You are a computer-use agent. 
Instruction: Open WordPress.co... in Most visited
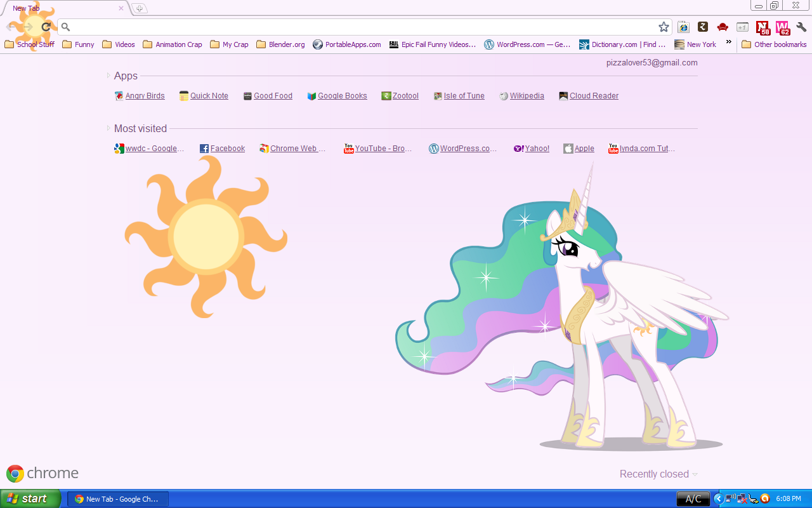[463, 149]
